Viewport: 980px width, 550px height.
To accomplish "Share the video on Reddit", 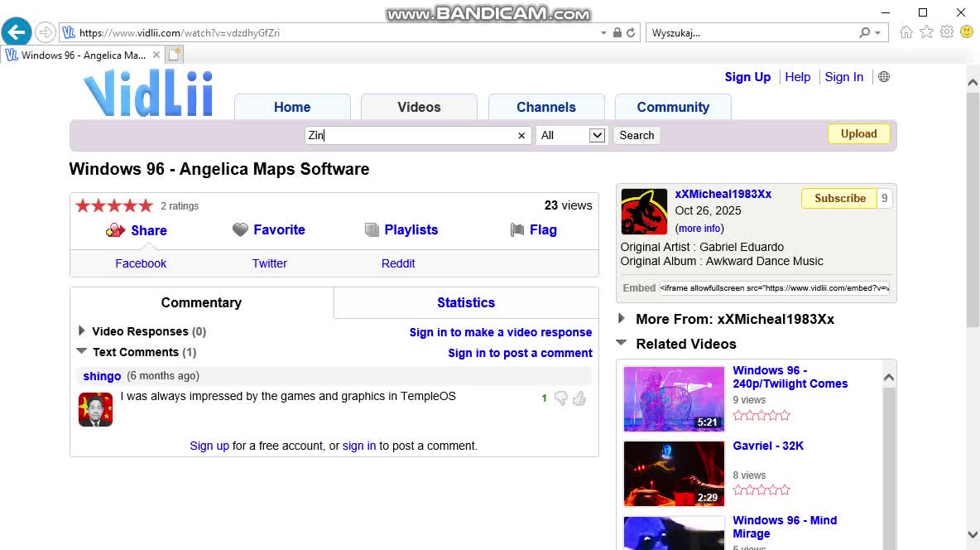I will point(398,263).
